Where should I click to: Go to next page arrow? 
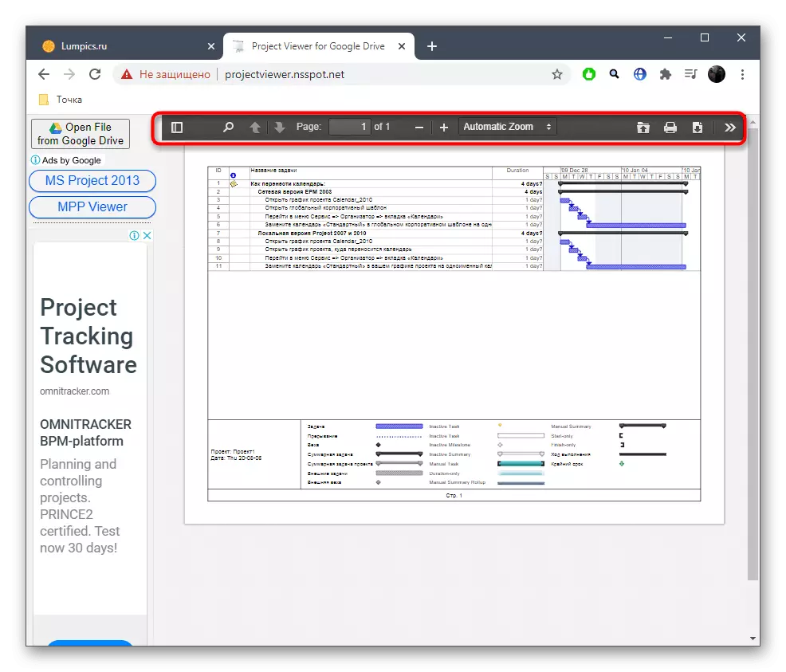(279, 127)
